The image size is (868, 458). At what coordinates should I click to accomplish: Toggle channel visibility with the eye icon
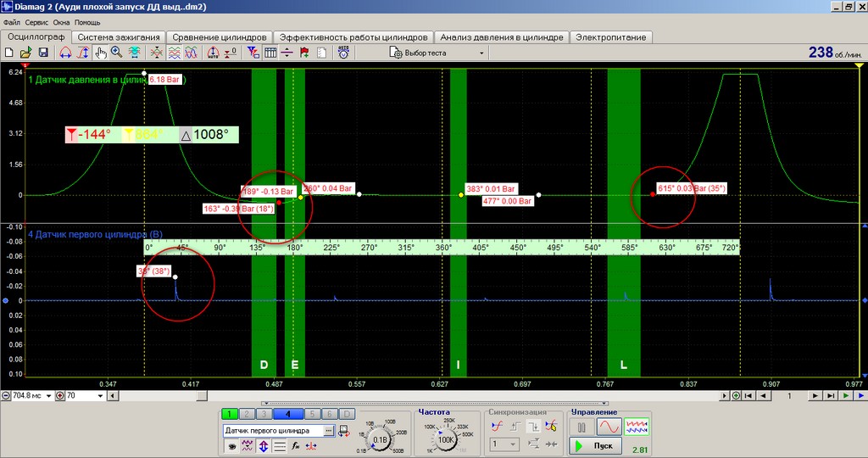coord(231,446)
